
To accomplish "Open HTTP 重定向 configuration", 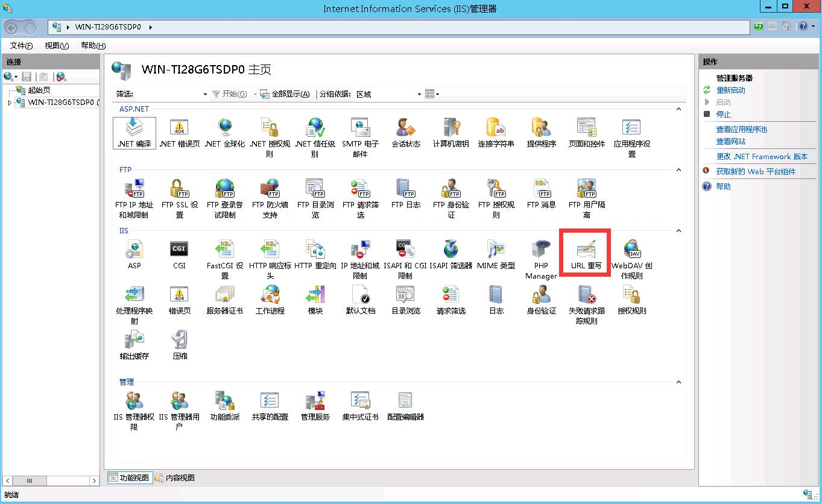I will click(x=315, y=253).
